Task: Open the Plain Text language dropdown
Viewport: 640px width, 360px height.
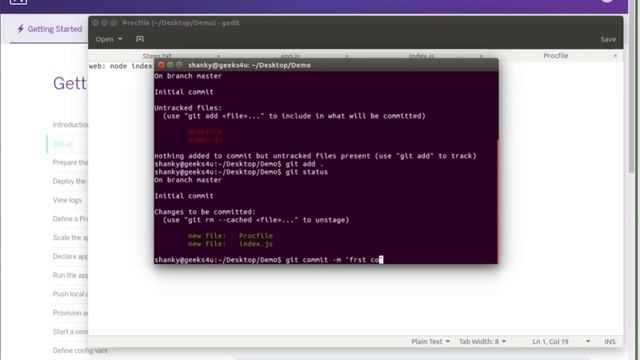Action: [430, 341]
